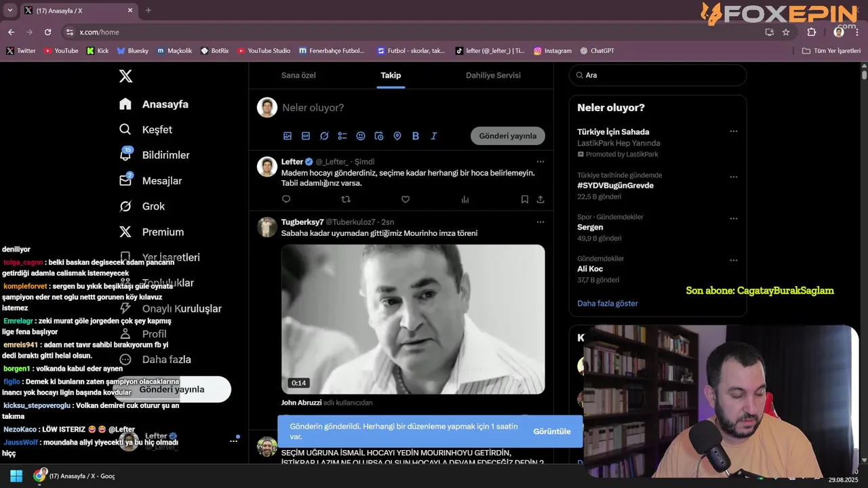Image resolution: width=868 pixels, height=488 pixels.
Task: Open Lefter's avatar on first post
Action: tap(267, 167)
